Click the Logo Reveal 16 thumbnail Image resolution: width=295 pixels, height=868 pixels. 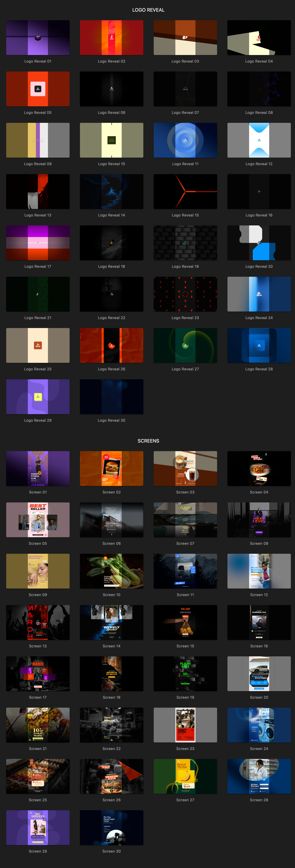(x=259, y=191)
